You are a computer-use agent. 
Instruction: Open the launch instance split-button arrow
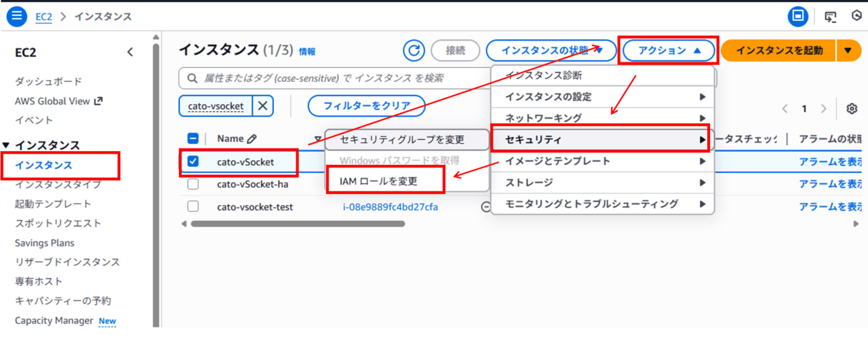tap(848, 50)
